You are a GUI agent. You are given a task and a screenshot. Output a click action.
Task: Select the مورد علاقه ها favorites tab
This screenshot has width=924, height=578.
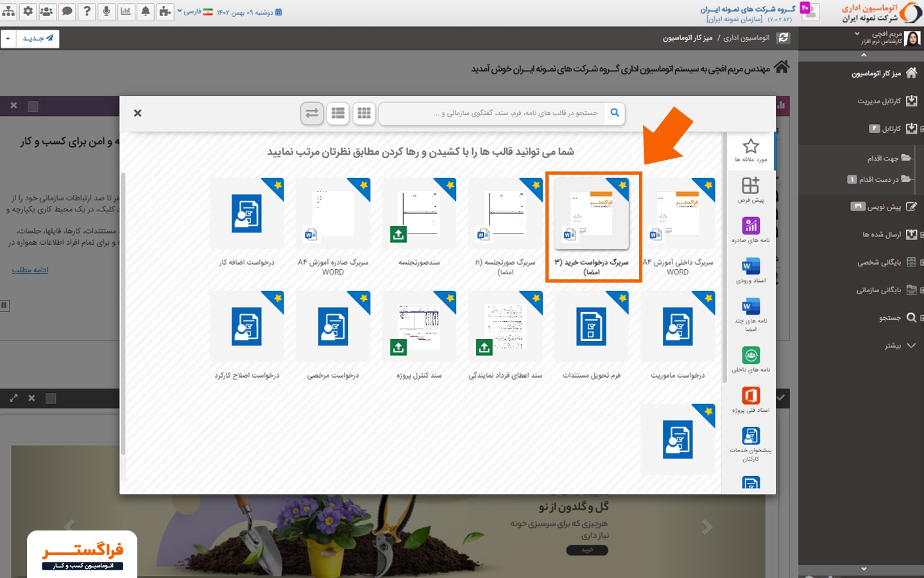pyautogui.click(x=750, y=150)
